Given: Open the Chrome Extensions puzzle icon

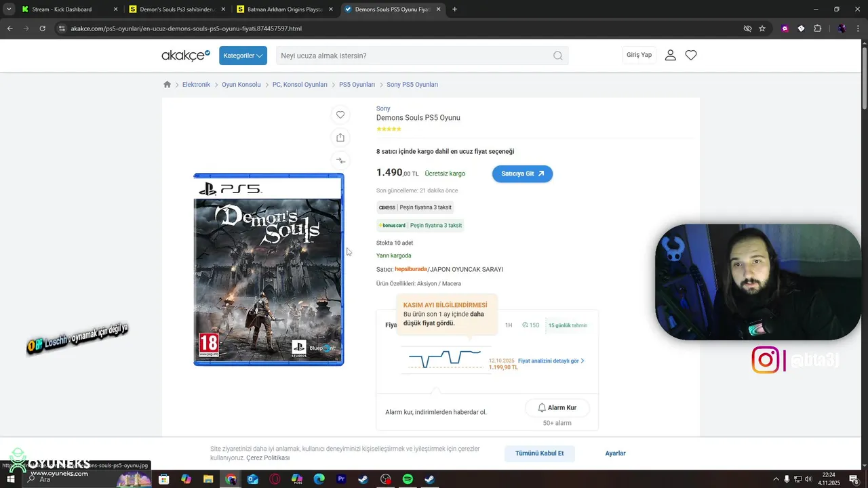Looking at the screenshot, I should click(x=817, y=28).
